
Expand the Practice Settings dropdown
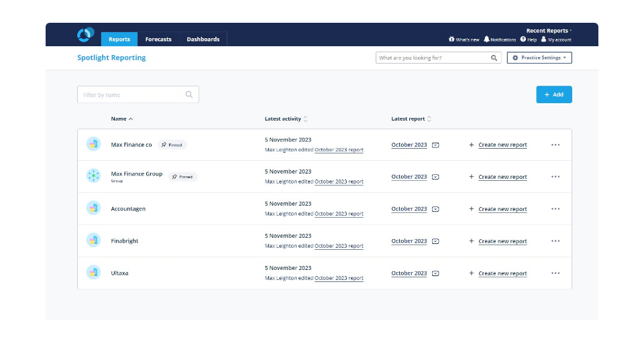coord(539,58)
